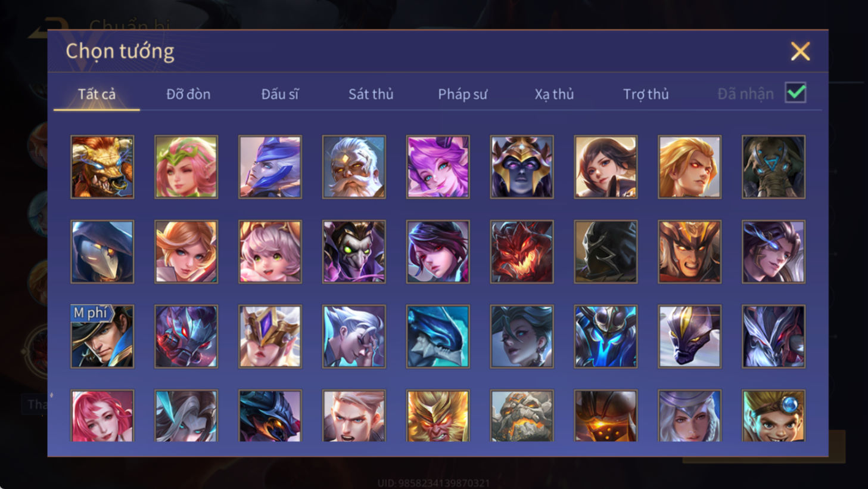Screen dimensions: 868x489
Task: Pick the hero tagged M phí
Action: (102, 336)
